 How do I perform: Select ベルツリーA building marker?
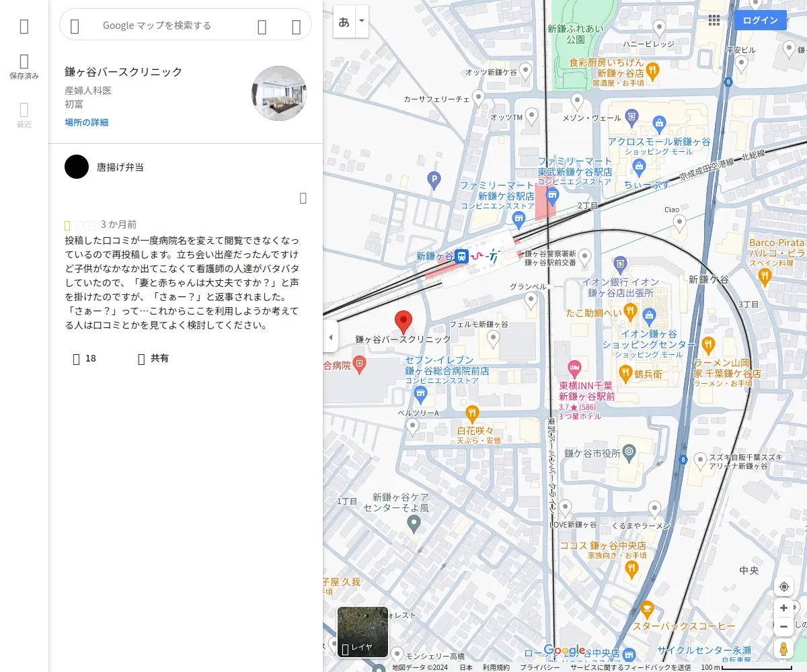click(x=412, y=427)
